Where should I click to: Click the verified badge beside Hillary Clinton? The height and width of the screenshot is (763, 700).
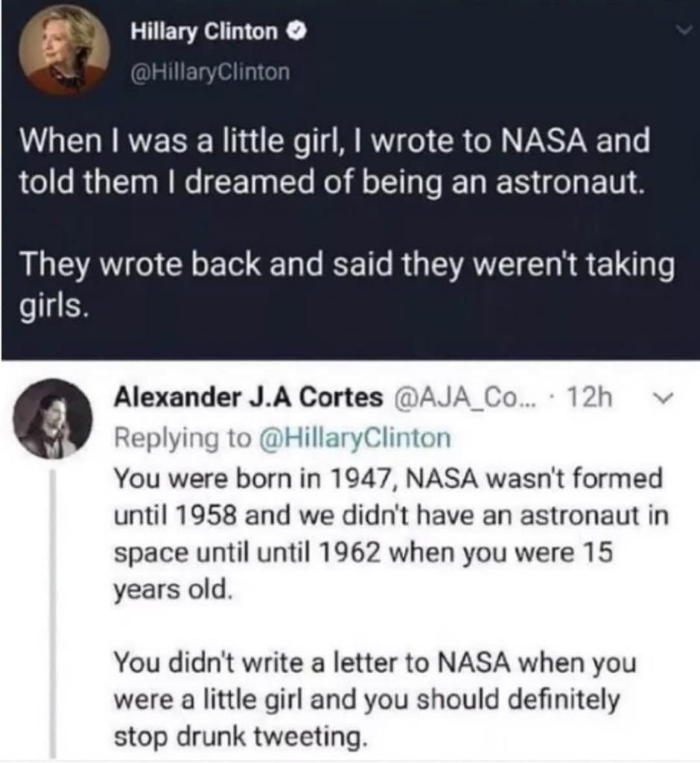click(x=294, y=32)
